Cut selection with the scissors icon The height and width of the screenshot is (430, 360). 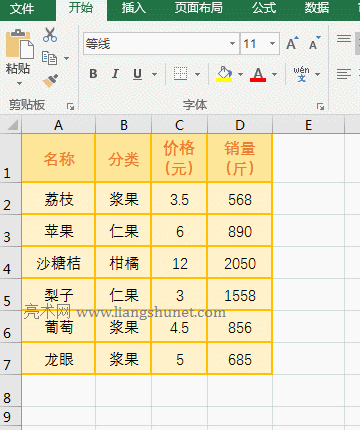click(x=50, y=35)
